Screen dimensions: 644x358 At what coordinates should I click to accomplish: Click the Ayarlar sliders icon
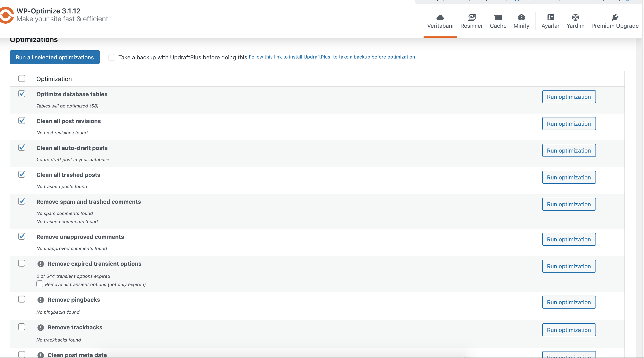coord(550,17)
